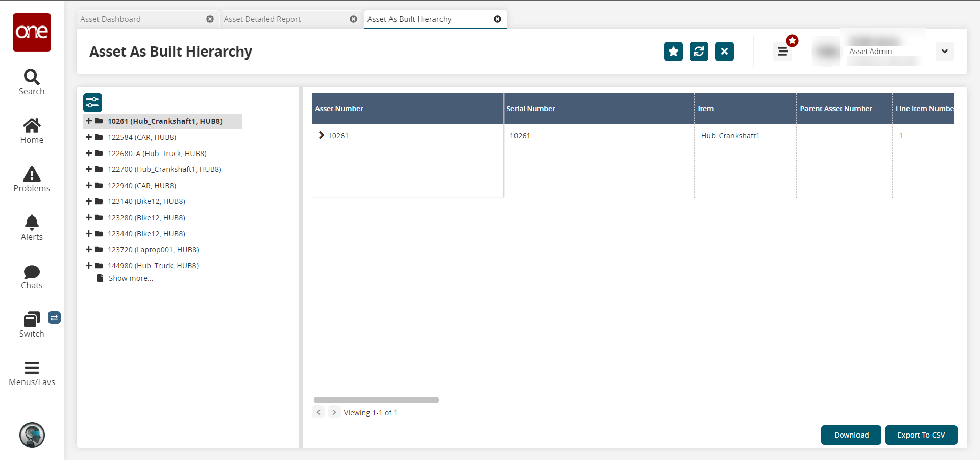Open Menus/Favs hamburger menu
This screenshot has height=460, width=980.
[32, 374]
